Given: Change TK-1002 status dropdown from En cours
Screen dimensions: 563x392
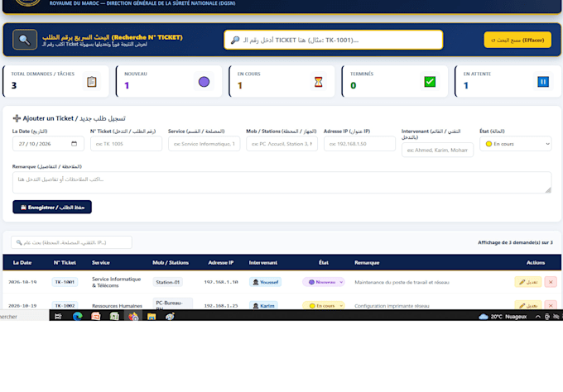Looking at the screenshot, I should coord(324,305).
